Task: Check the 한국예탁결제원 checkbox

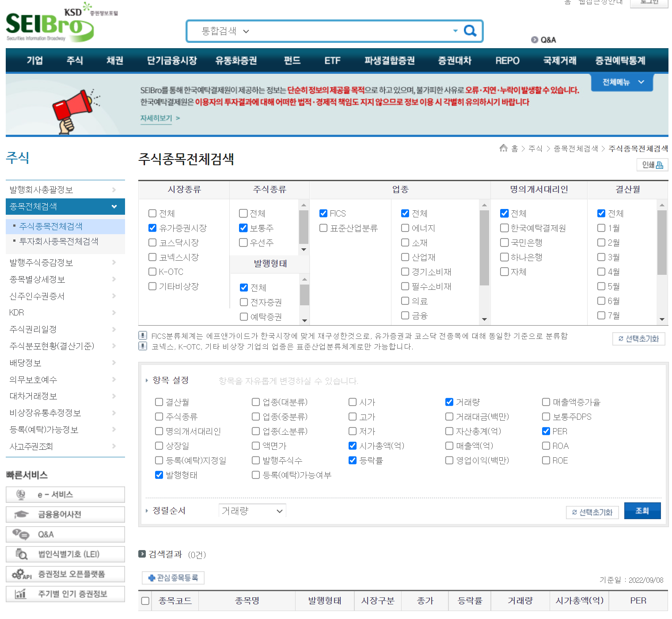Action: pyautogui.click(x=504, y=228)
